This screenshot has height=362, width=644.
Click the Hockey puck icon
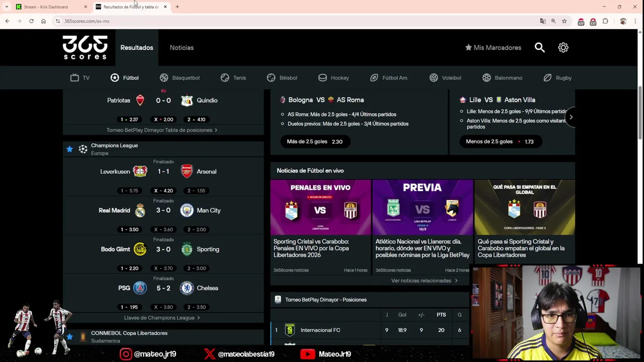tap(323, 78)
